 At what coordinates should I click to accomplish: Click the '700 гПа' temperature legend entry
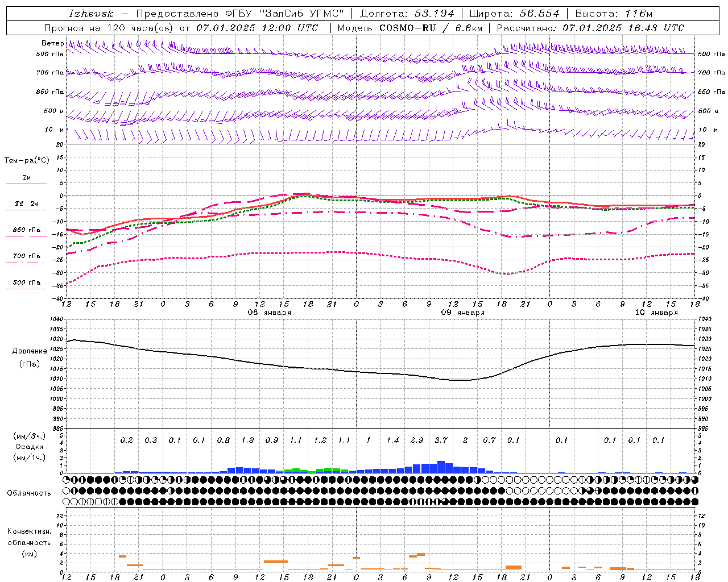pyautogui.click(x=26, y=256)
